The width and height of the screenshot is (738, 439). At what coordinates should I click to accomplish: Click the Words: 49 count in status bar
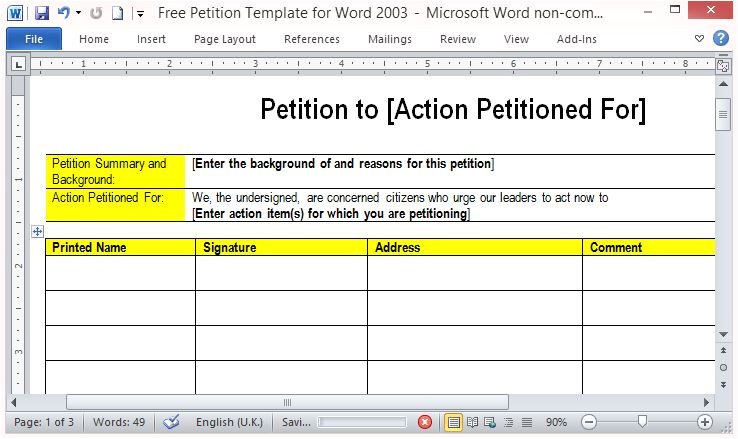(x=118, y=422)
